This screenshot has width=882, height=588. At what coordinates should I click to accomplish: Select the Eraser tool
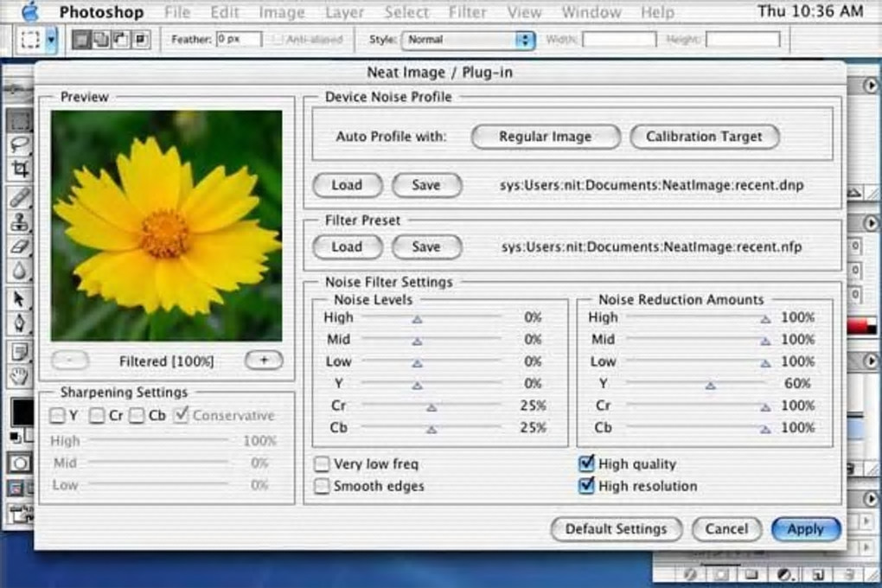tap(19, 246)
